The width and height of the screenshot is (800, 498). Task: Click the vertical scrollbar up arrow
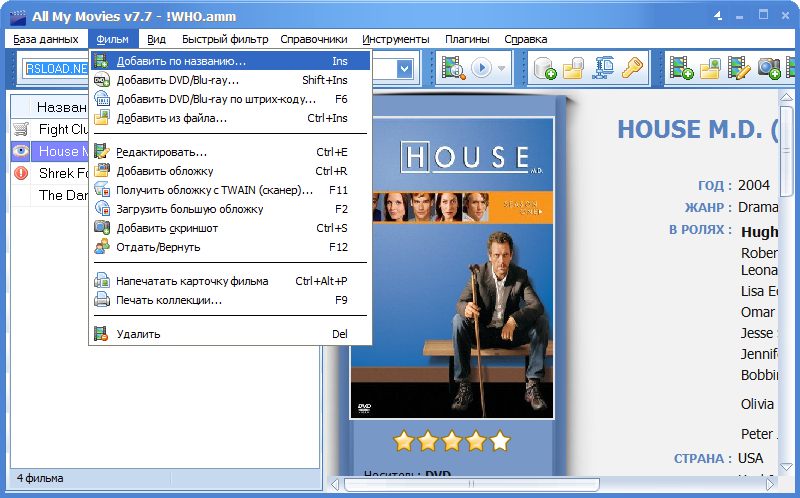pyautogui.click(x=786, y=96)
